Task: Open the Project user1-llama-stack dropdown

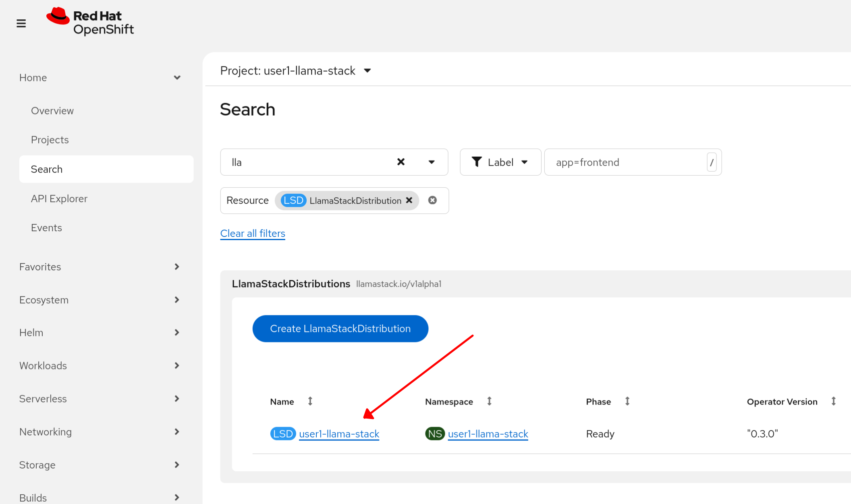Action: 295,71
